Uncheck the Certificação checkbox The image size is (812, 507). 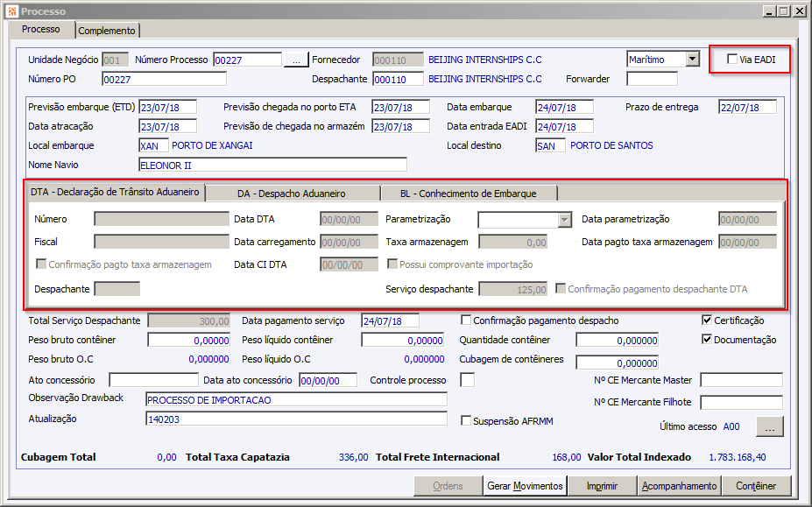coord(707,320)
